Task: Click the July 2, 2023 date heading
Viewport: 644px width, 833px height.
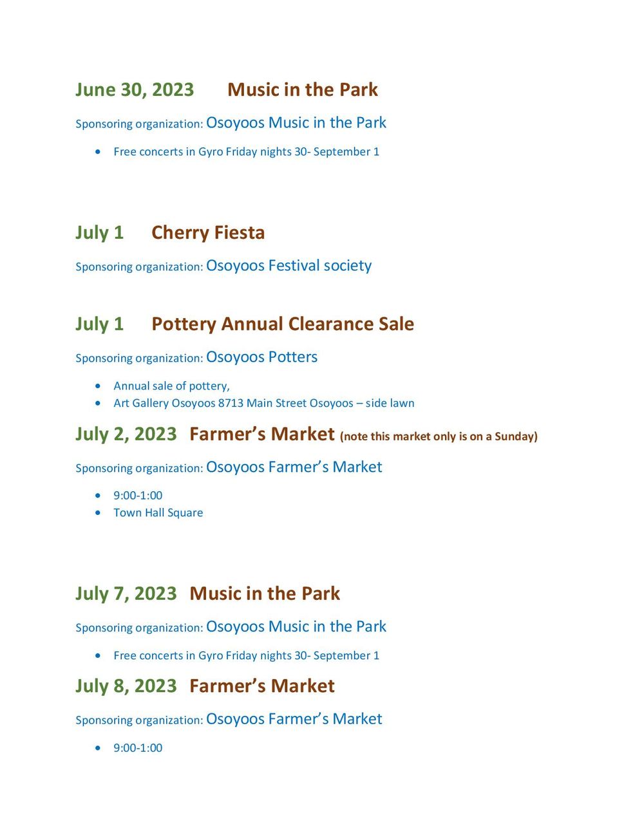Action: pos(126,434)
